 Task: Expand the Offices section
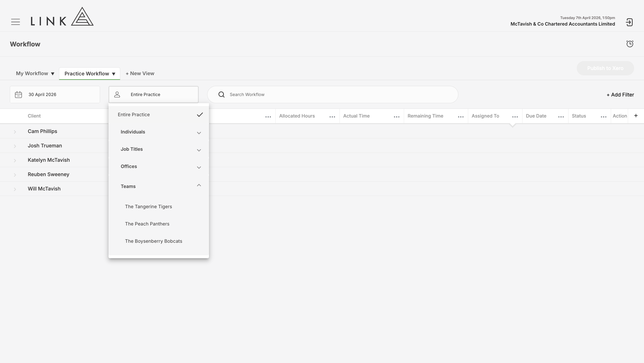159,166
